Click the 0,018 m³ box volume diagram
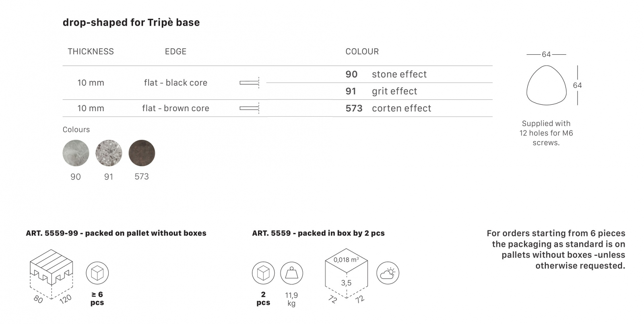Image resolution: width=644 pixels, height=324 pixels. point(347,277)
